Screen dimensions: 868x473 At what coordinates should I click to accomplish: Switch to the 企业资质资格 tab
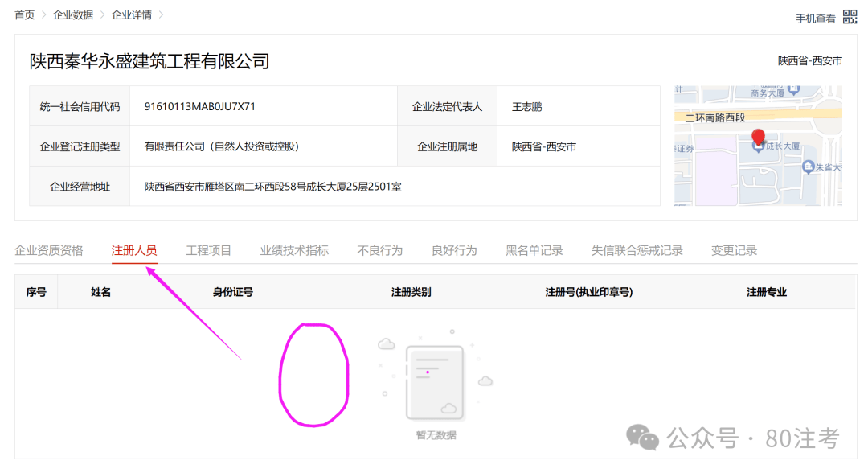(49, 250)
